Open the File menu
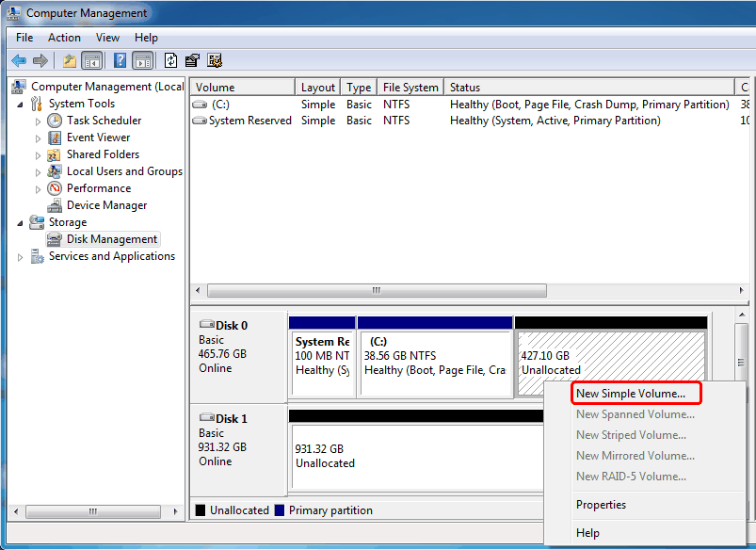 point(24,38)
